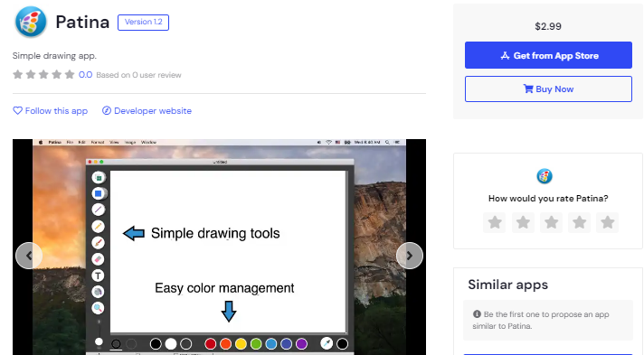Click the 'Similar apps' heading
Image resolution: width=644 pixels, height=355 pixels.
coord(508,285)
